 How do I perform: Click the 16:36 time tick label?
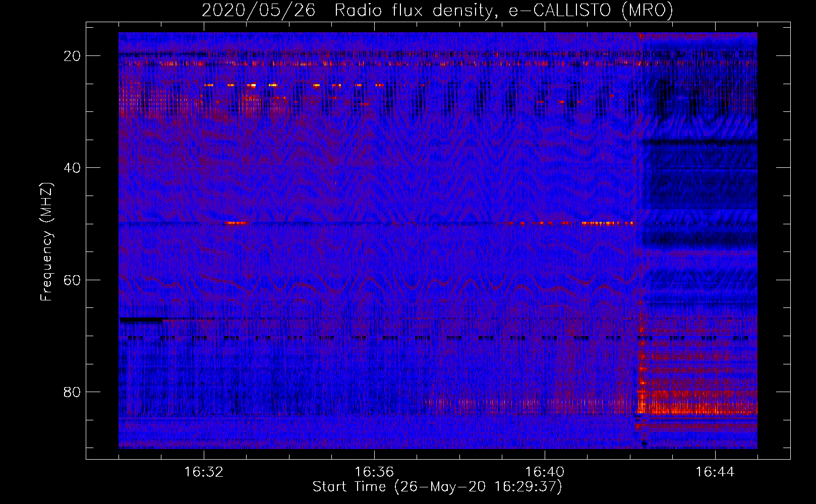374,472
